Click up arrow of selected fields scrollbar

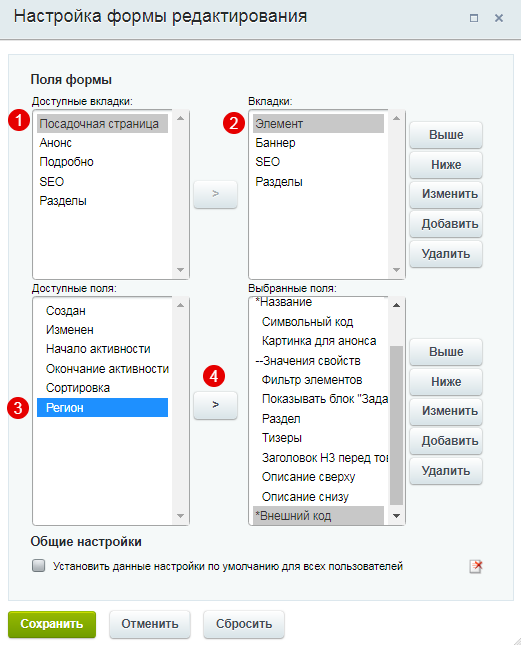[396, 305]
